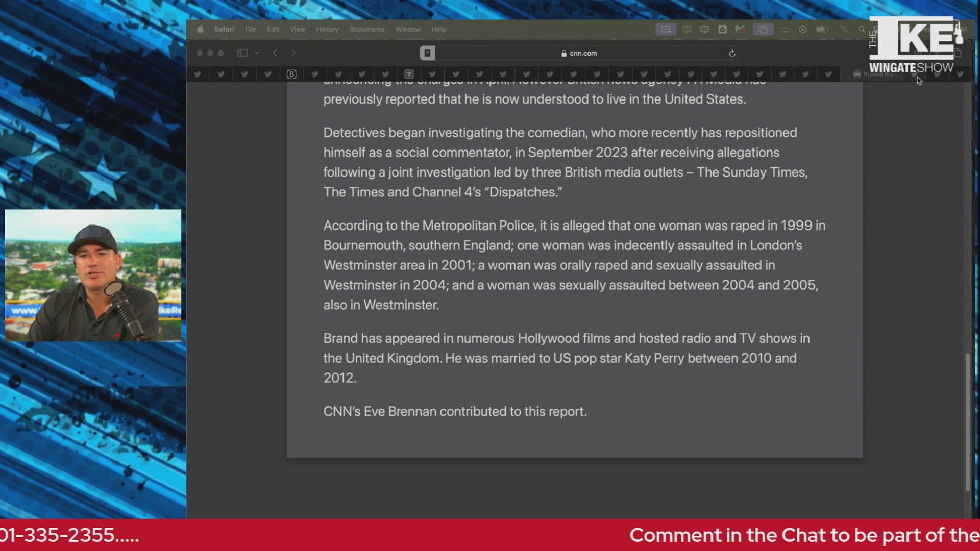
Task: Open the highlighted window-stacking menu bar icon
Action: (763, 29)
